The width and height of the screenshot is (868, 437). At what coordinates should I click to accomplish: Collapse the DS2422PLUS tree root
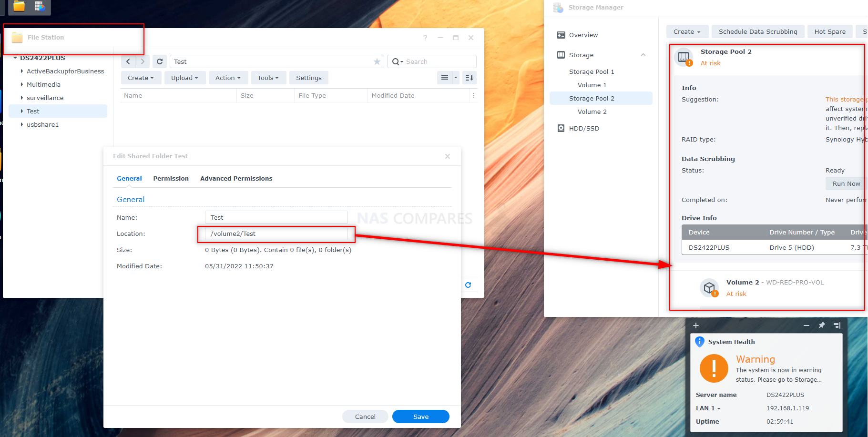pyautogui.click(x=15, y=58)
